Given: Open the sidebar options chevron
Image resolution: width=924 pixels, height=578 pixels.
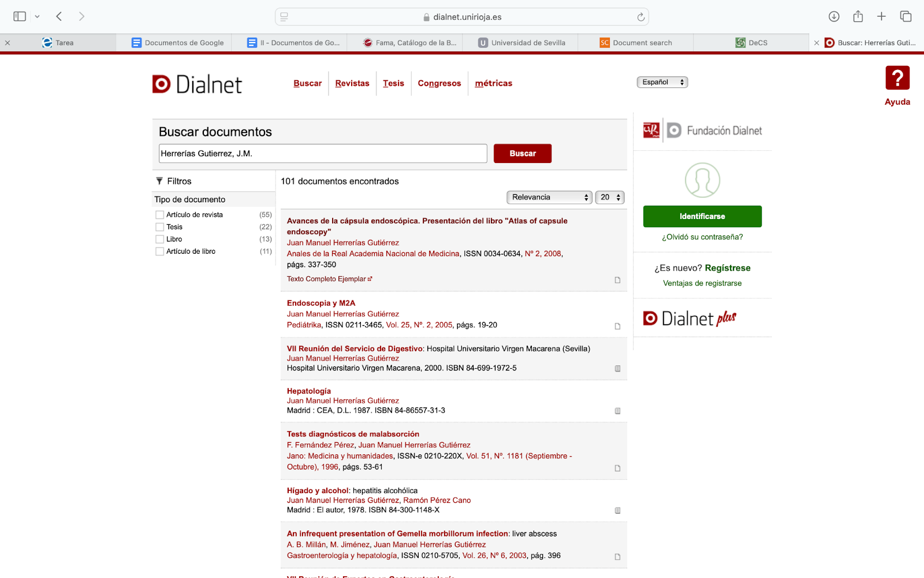Looking at the screenshot, I should click(x=37, y=17).
